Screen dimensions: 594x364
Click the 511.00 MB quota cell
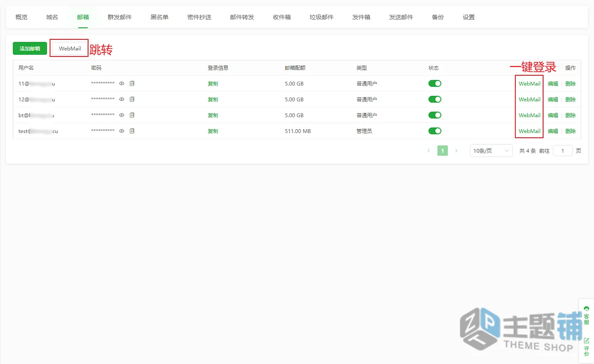coord(298,131)
